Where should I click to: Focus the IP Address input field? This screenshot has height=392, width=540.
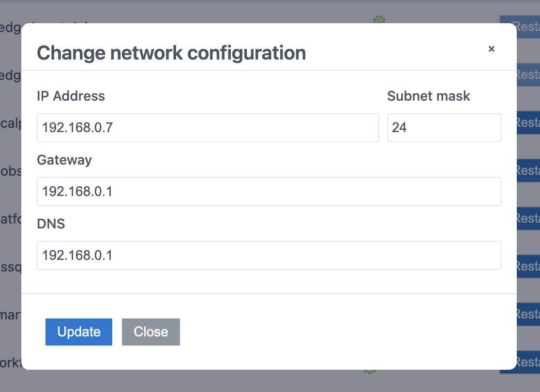(x=208, y=128)
